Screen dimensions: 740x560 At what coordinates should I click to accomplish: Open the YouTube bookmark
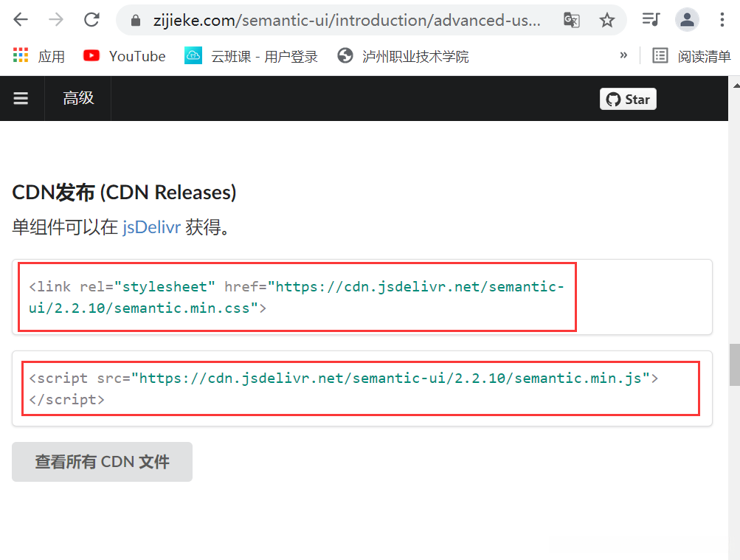[x=125, y=56]
